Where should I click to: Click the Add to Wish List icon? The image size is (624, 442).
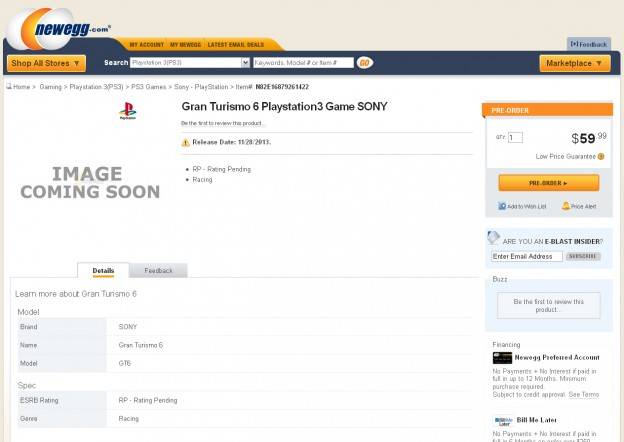pyautogui.click(x=502, y=206)
